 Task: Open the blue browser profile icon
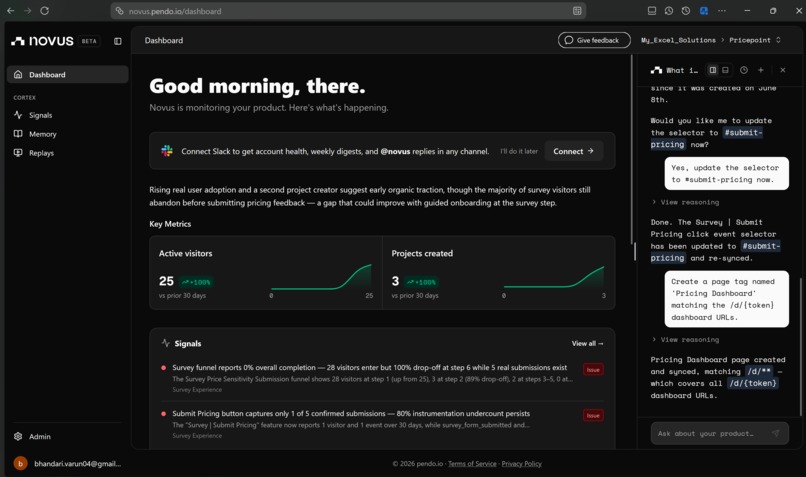704,11
